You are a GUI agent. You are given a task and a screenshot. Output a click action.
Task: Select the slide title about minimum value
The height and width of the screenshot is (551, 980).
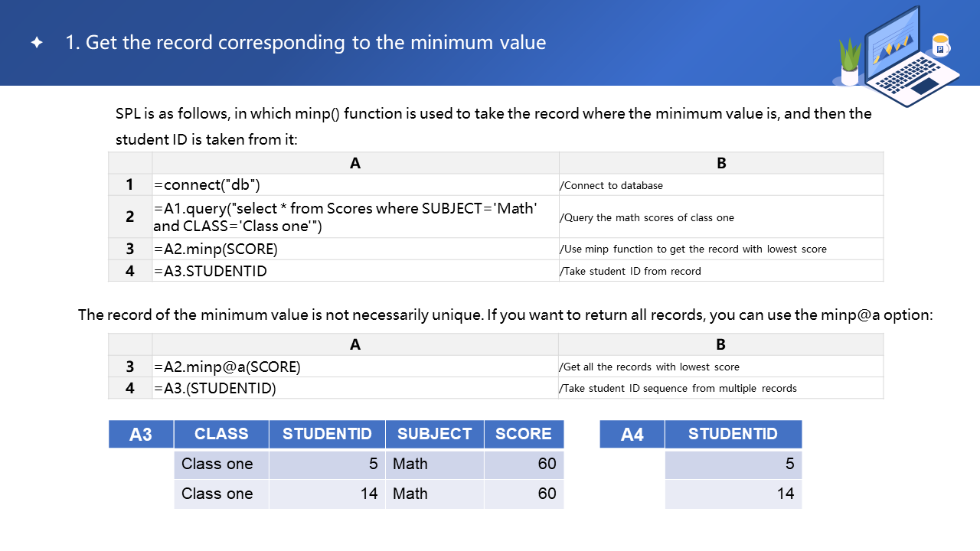(305, 42)
